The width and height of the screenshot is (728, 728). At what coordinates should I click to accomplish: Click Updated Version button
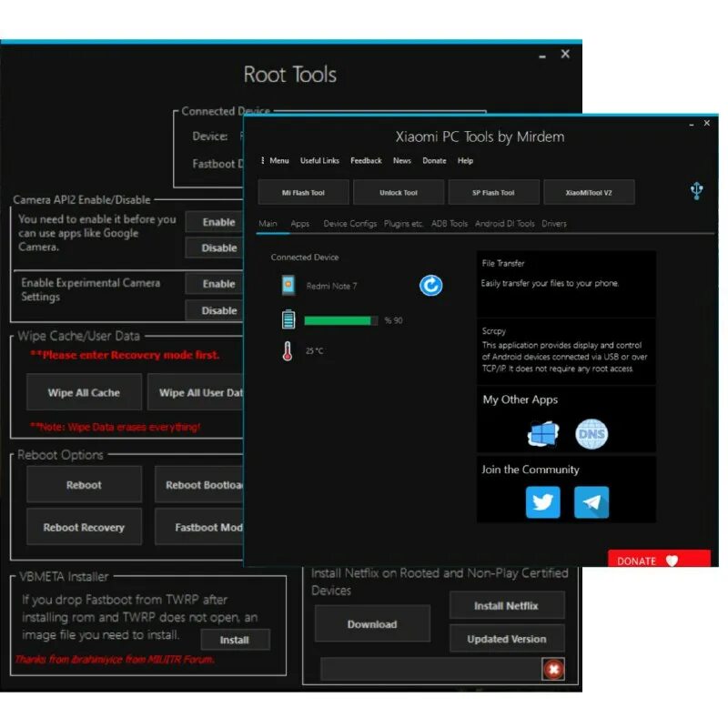(x=507, y=639)
